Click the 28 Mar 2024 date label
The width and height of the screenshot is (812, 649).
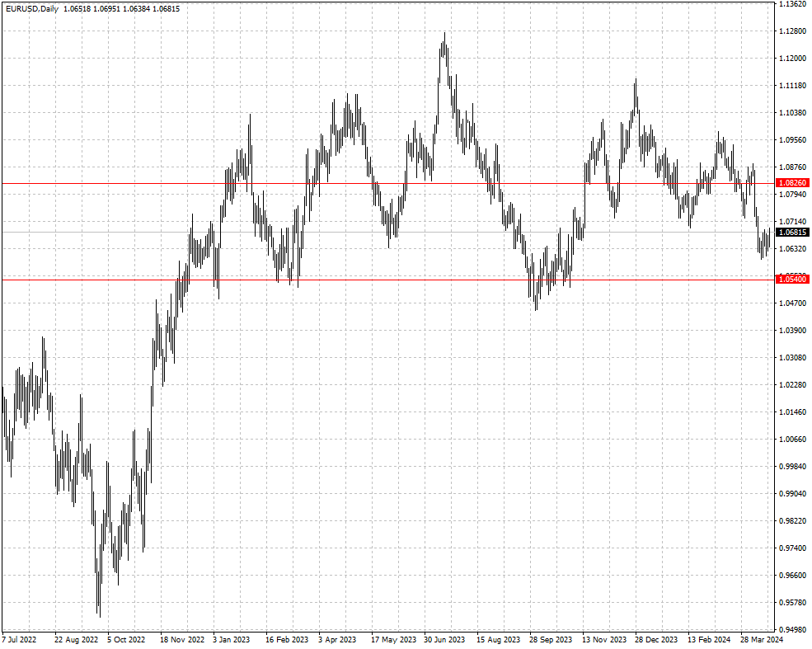coord(761,640)
